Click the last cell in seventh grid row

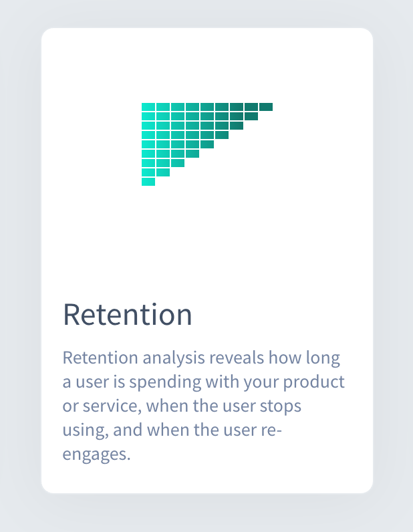point(178,163)
